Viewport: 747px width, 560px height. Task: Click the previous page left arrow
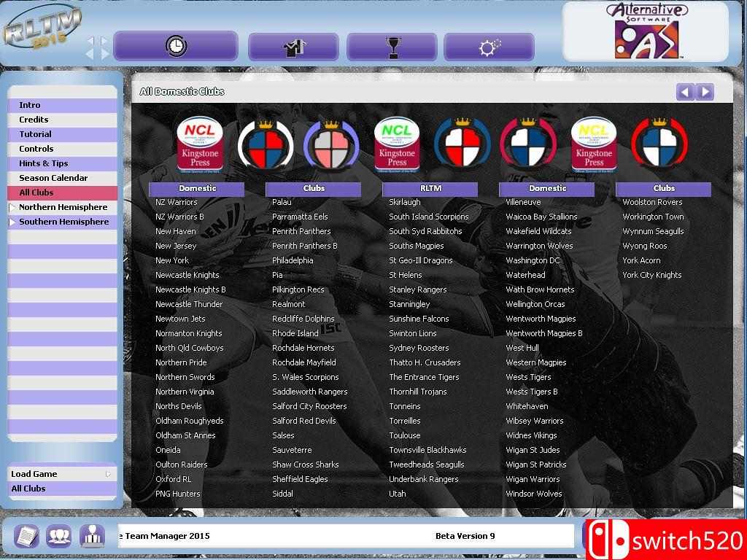685,92
